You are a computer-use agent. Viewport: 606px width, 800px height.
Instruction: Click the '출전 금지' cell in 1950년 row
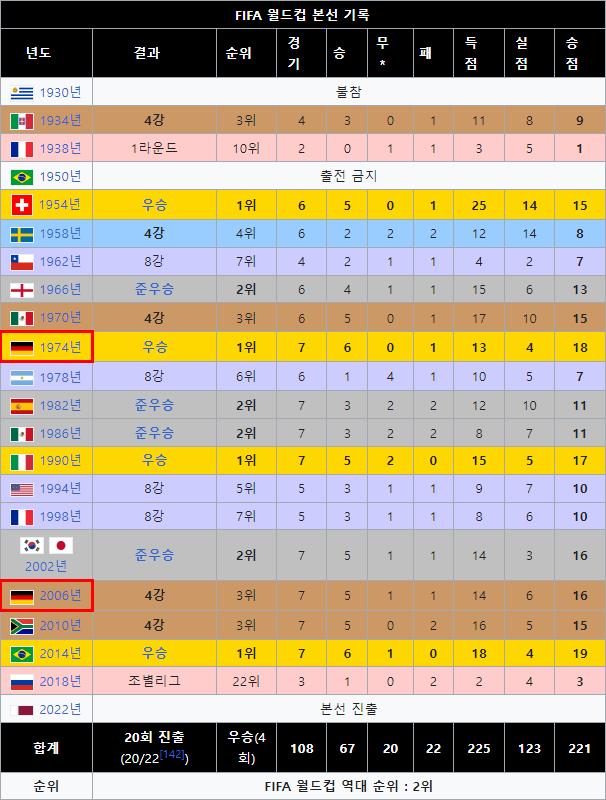(x=349, y=176)
